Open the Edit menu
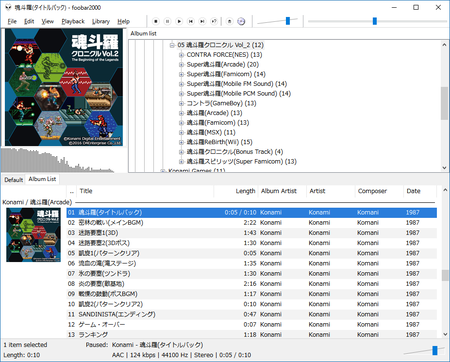The width and height of the screenshot is (450, 362). (x=29, y=21)
